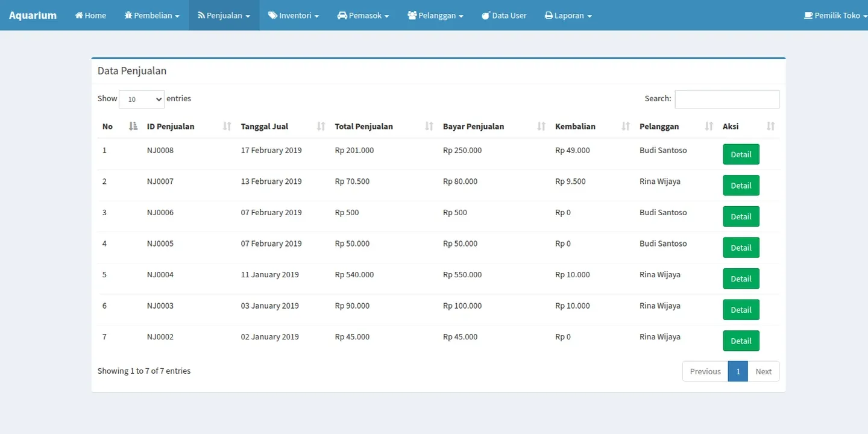Expand the Pemasok dropdown menu
Viewport: 868px width, 434px height.
pyautogui.click(x=363, y=15)
